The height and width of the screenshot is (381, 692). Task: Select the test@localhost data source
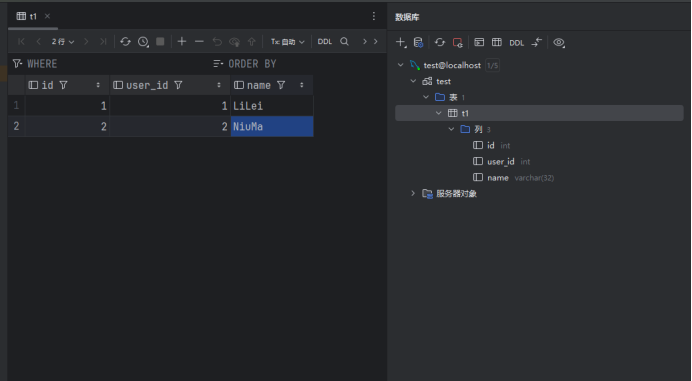(x=452, y=65)
